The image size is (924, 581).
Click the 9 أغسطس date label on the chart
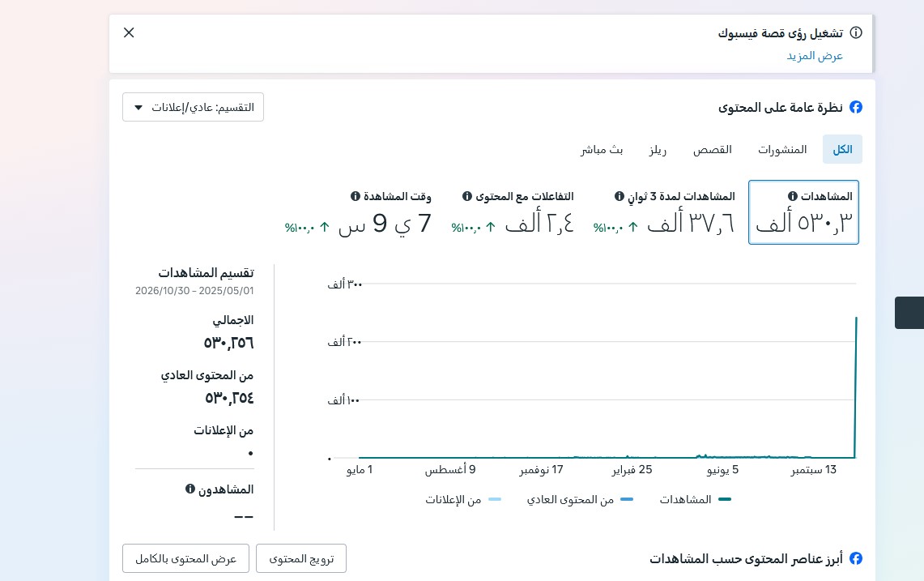(x=450, y=469)
